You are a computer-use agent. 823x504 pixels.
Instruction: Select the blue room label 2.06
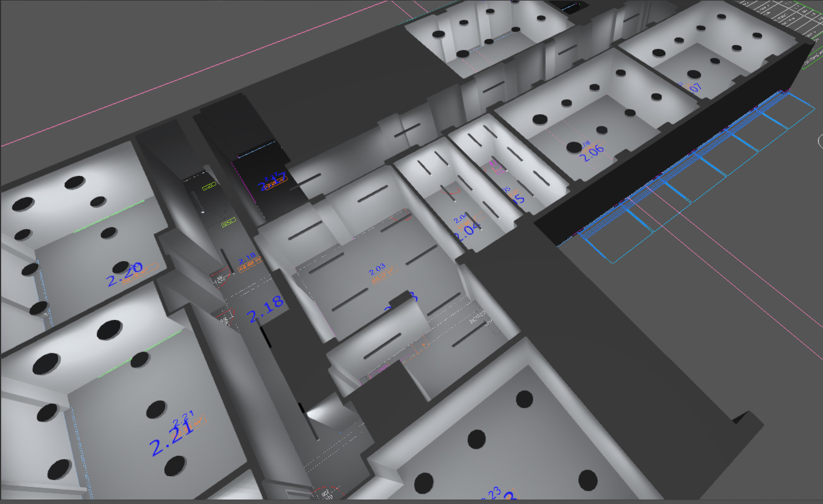pyautogui.click(x=592, y=152)
